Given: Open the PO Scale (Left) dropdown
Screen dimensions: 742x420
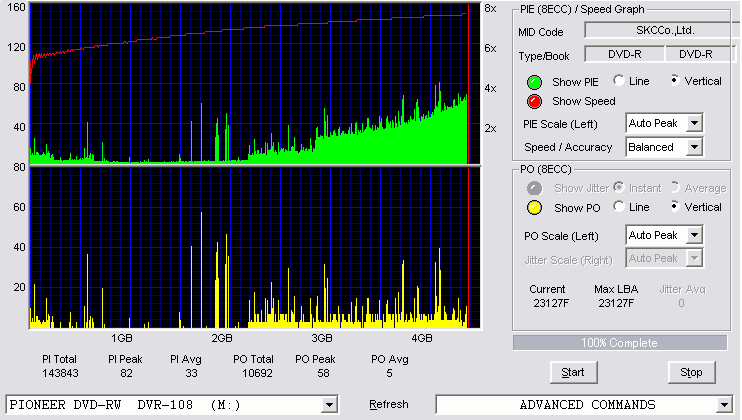Looking at the screenshot, I should pyautogui.click(x=664, y=235).
